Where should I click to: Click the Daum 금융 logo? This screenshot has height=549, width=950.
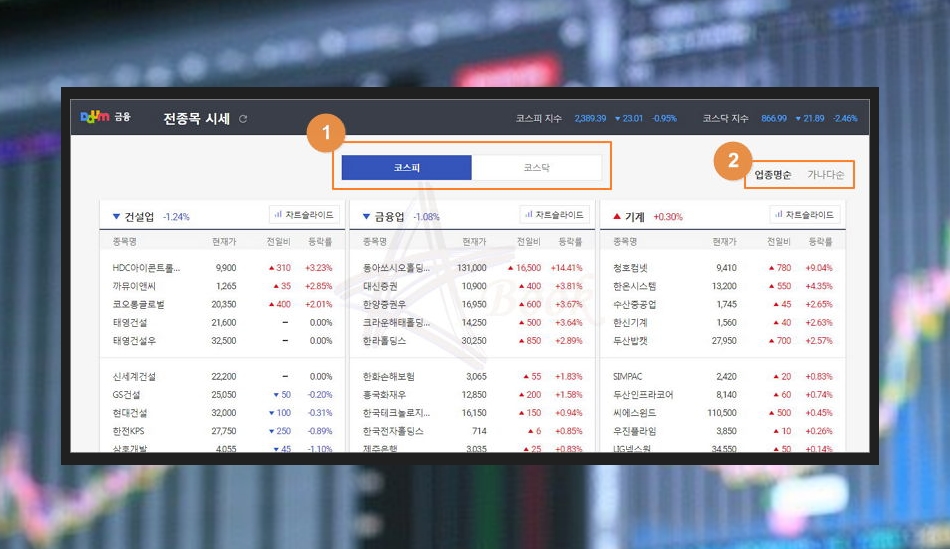pos(105,116)
